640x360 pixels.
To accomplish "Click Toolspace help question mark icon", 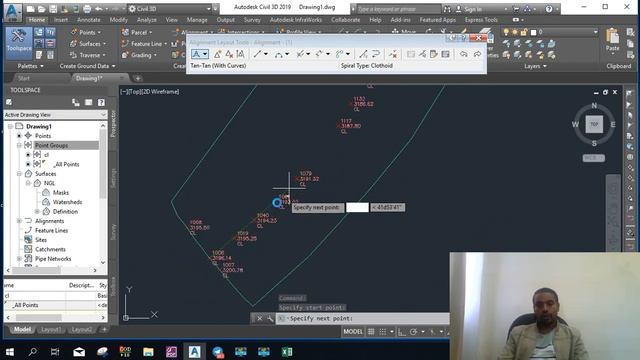I will coord(101,102).
